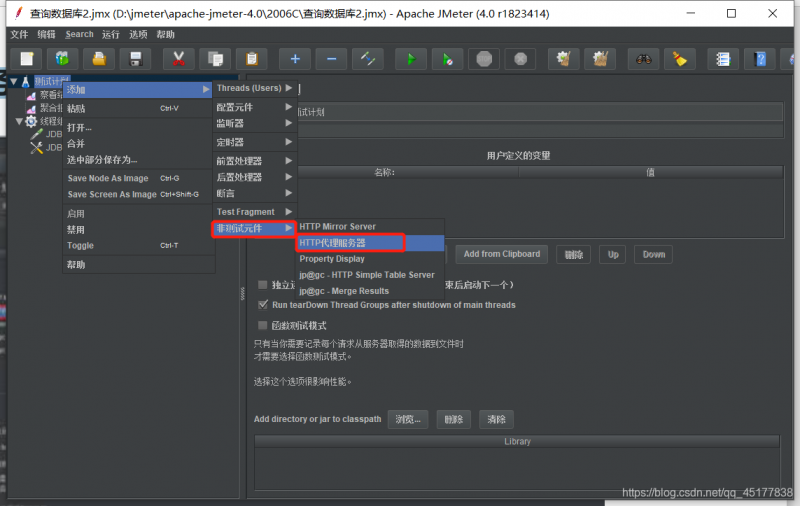Select HTTP Mirror Server item
Image resolution: width=800 pixels, height=506 pixels.
[370, 226]
